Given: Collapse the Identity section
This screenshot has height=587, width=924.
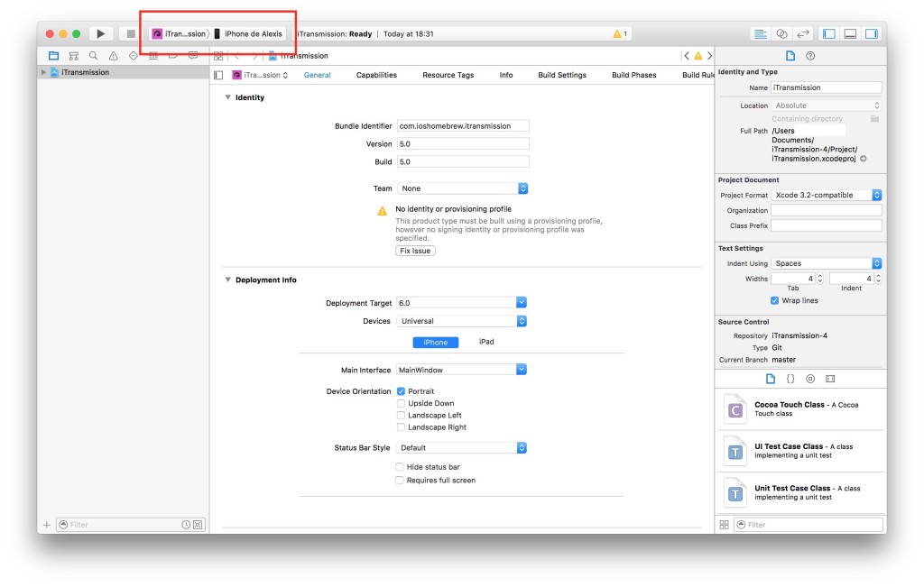Looking at the screenshot, I should 227,97.
